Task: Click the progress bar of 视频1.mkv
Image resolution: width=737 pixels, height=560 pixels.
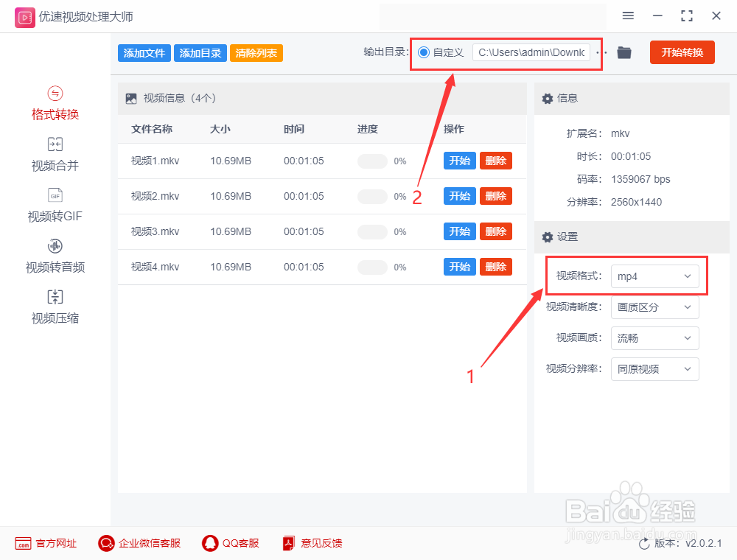Action: coord(372,161)
